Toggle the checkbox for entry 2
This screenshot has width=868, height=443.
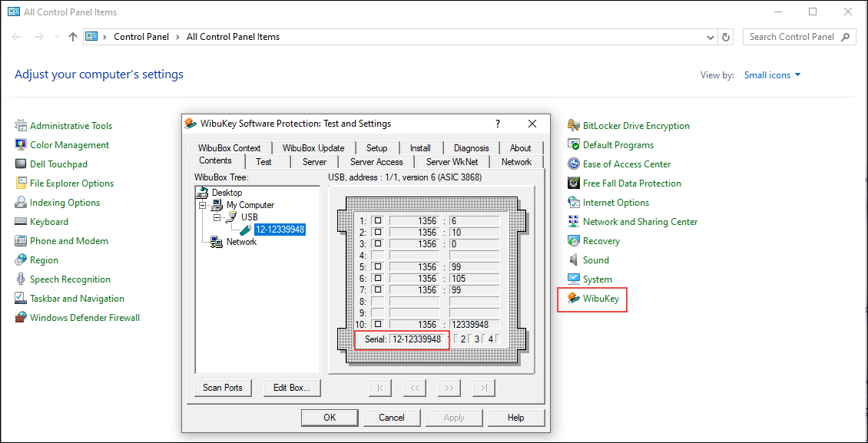pyautogui.click(x=378, y=232)
